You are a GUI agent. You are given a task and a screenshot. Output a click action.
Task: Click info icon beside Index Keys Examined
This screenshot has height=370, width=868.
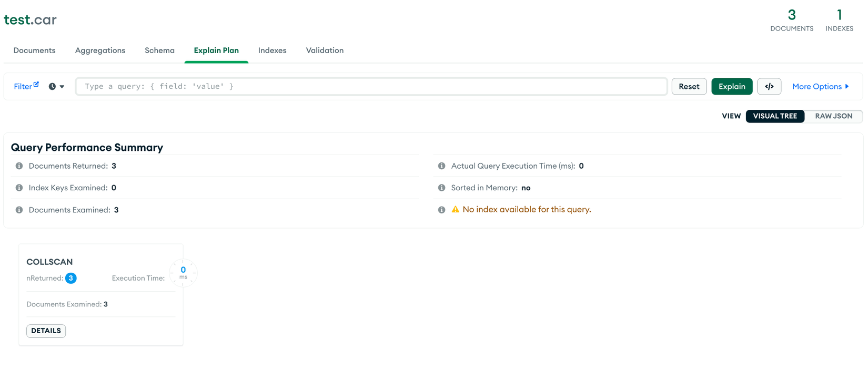click(19, 188)
